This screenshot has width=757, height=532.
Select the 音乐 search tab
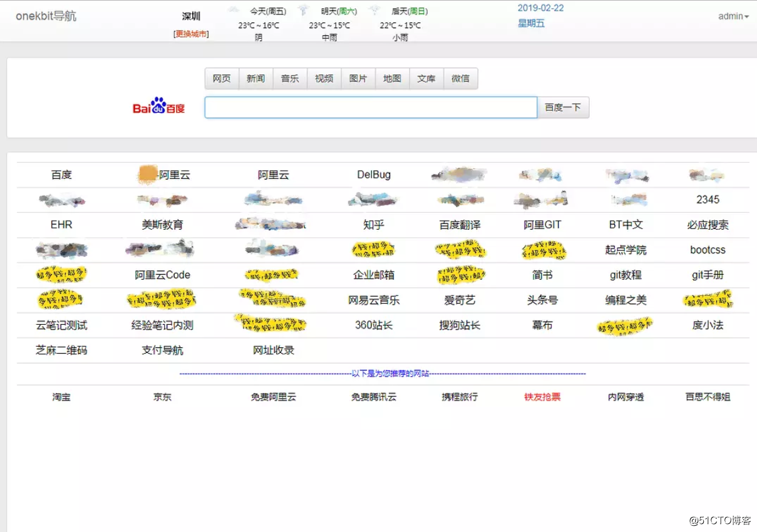click(290, 78)
